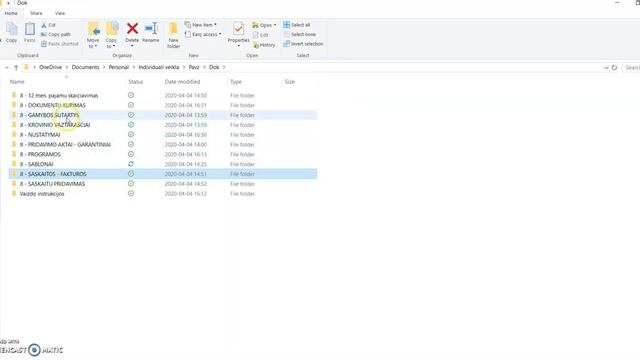Click the folder icon of Vaizdo instrukcijos
This screenshot has width=640, height=360.
[14, 193]
